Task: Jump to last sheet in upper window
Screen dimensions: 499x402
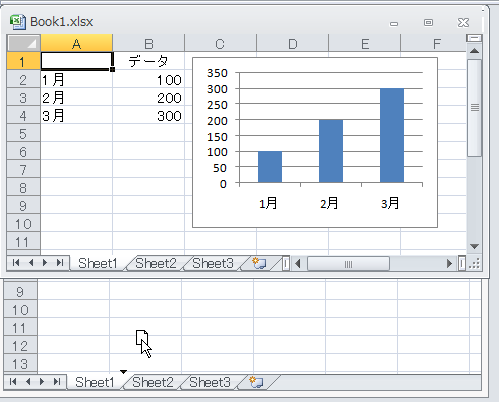Action: (60, 263)
